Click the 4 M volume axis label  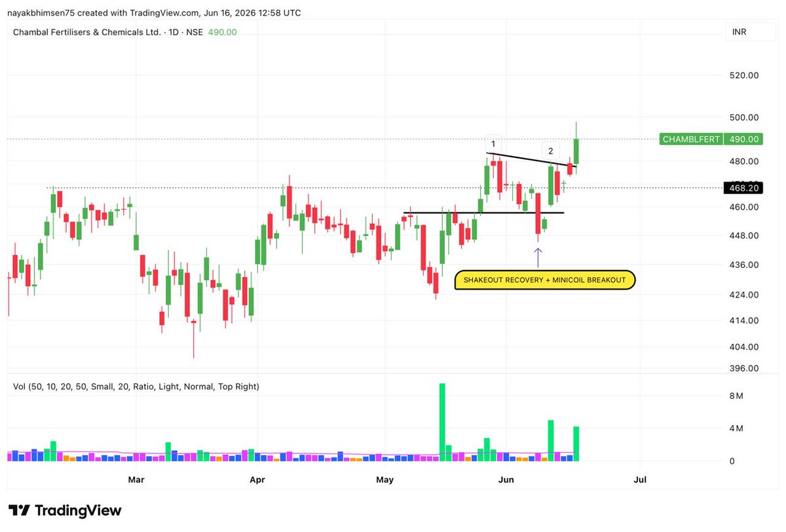(x=736, y=428)
